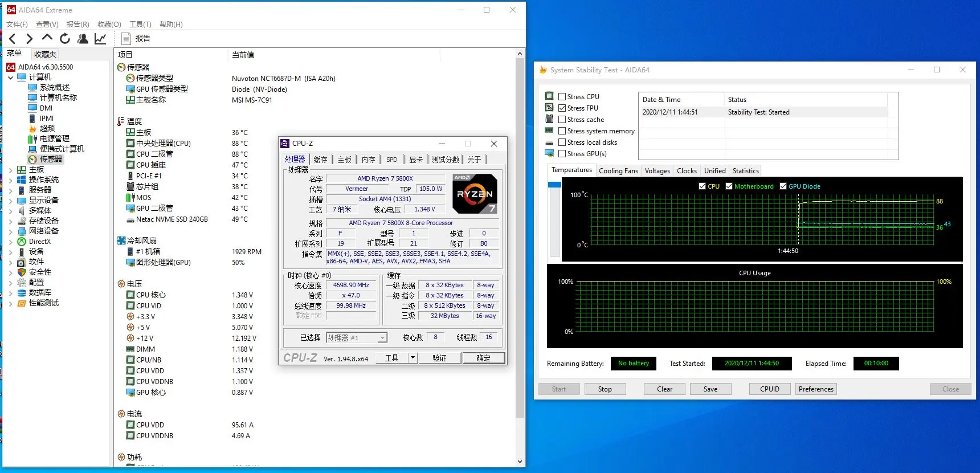Click the 软件 software icon in tree
The image size is (980, 473).
(x=22, y=262)
